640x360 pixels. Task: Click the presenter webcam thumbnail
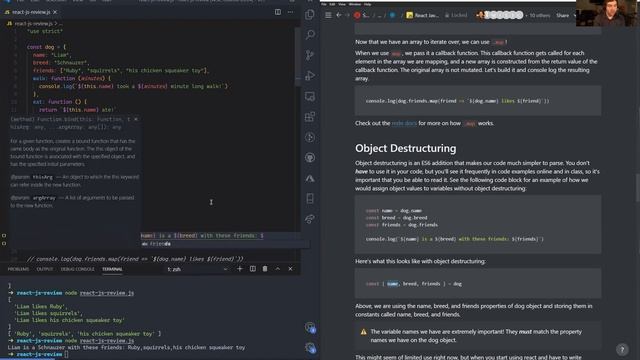(x=608, y=13)
